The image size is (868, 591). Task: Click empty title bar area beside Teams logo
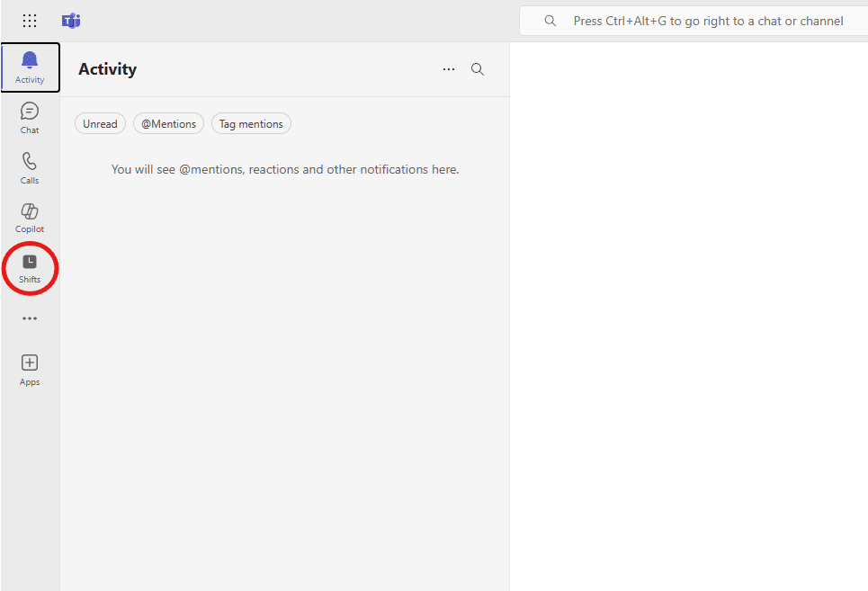coord(297,21)
